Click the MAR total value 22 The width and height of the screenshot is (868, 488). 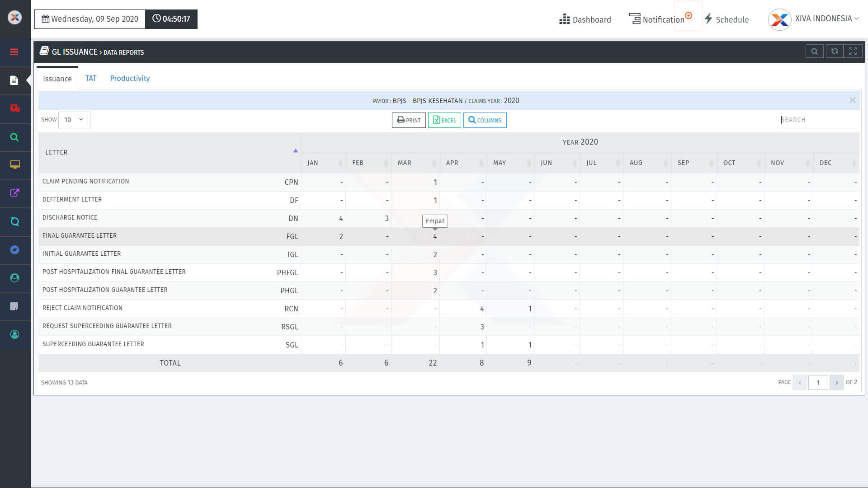433,363
